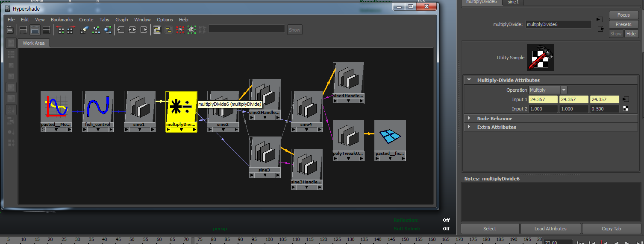Viewport: 644px width, 244px height.
Task: Graph materials on selected objects icon
Action: pos(108,30)
